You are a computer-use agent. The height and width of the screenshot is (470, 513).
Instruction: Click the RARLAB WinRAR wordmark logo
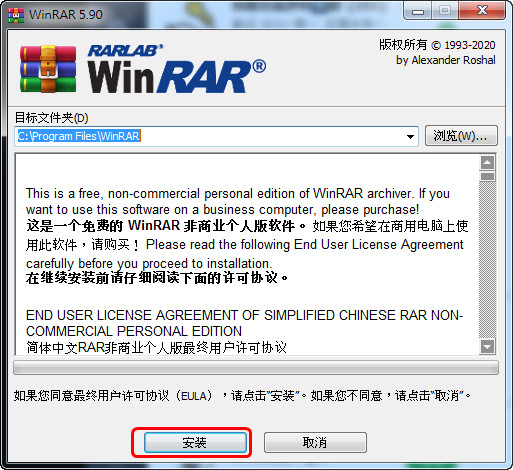[x=177, y=69]
